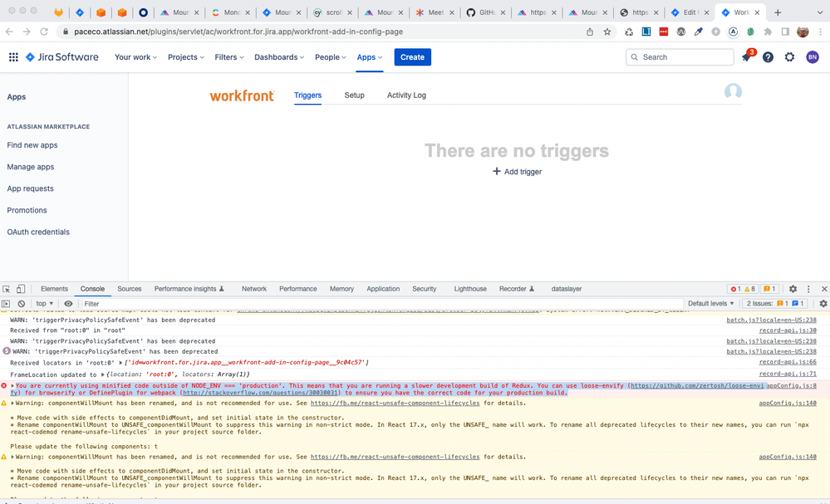Screen dimensions: 830x504
Task: Switch to the Setup tab
Action: click(354, 95)
